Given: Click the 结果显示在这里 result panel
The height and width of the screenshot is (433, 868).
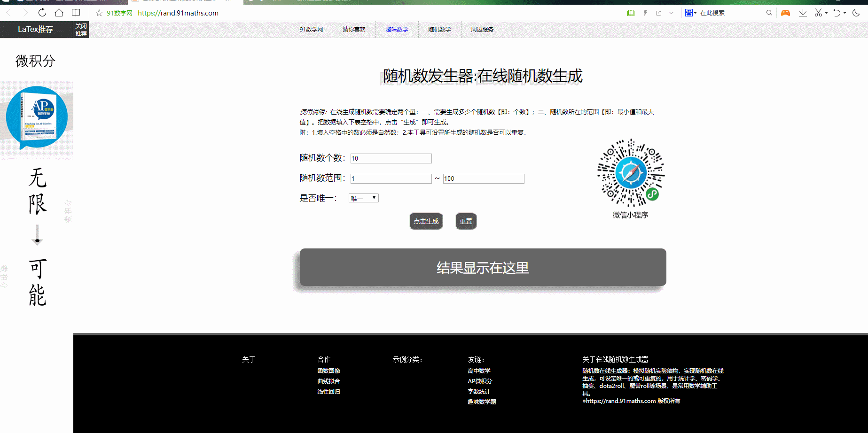Looking at the screenshot, I should tap(483, 267).
